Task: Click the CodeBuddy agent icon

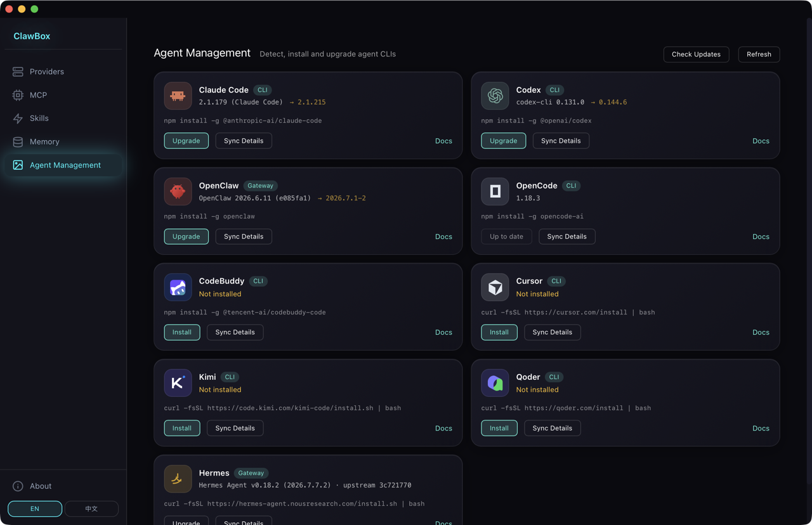Action: (x=178, y=287)
